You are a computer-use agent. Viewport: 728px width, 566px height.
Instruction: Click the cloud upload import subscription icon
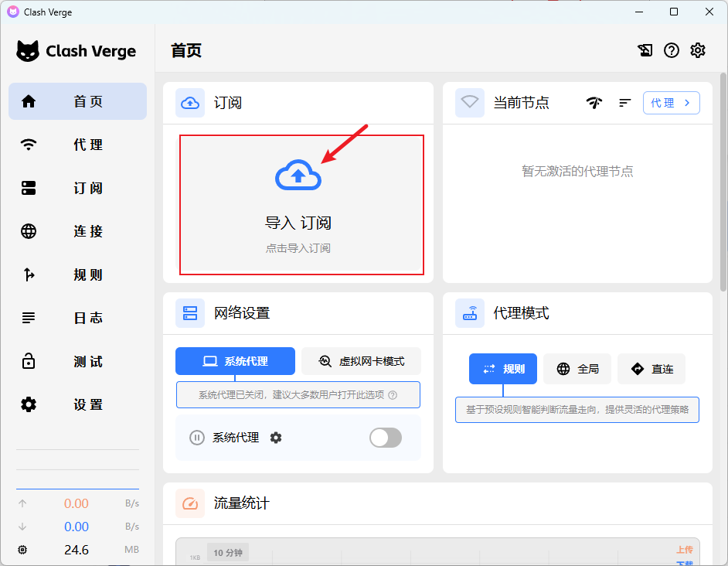(298, 176)
